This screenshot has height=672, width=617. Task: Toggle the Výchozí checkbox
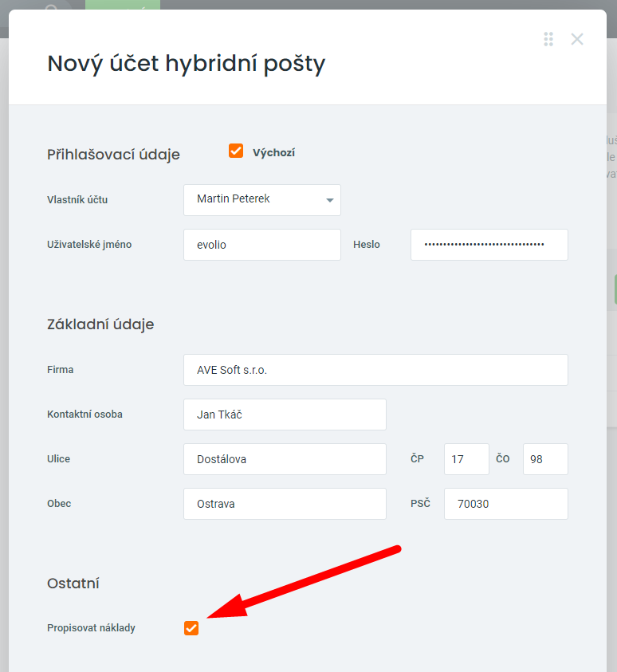click(x=236, y=151)
